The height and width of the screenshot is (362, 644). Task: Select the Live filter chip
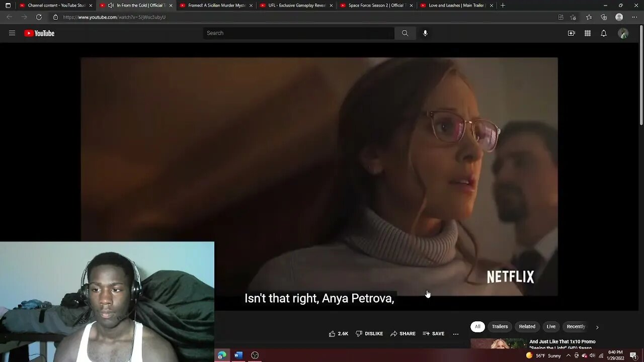tap(551, 327)
